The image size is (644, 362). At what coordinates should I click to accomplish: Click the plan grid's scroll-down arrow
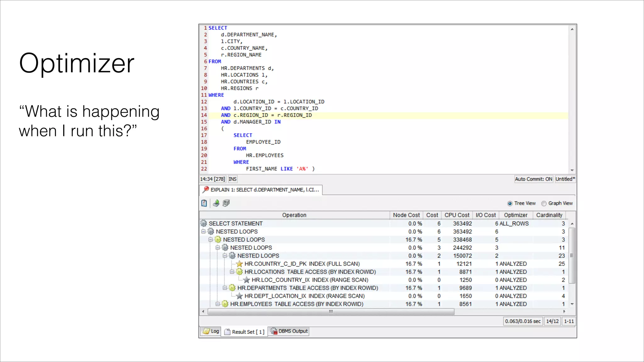tap(572, 304)
